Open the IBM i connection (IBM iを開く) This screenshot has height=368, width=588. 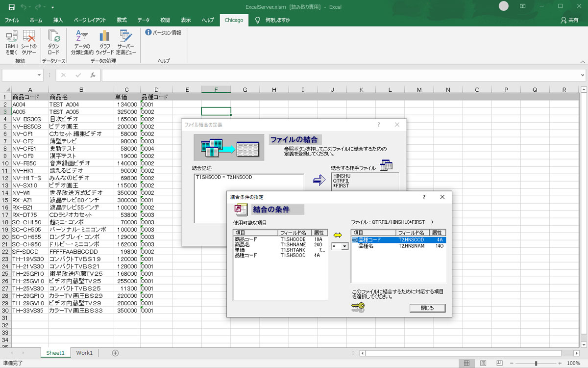point(12,42)
